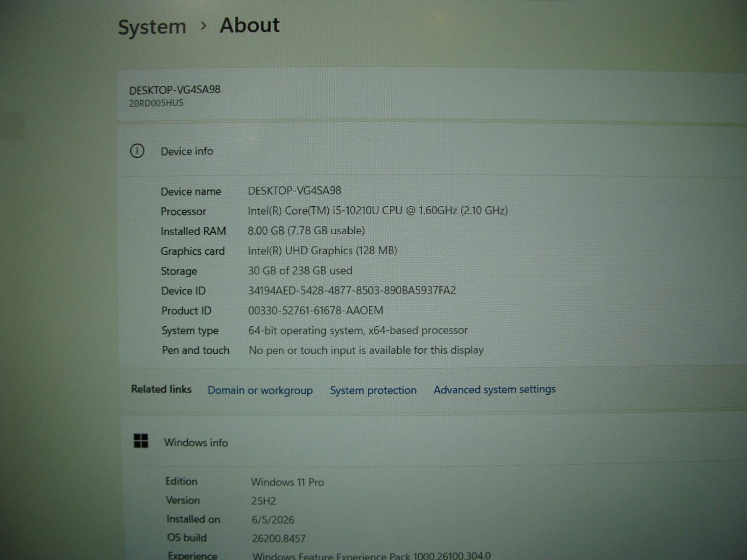Click the Windows logo icon beside Windows info
747x560 pixels.
pyautogui.click(x=141, y=441)
